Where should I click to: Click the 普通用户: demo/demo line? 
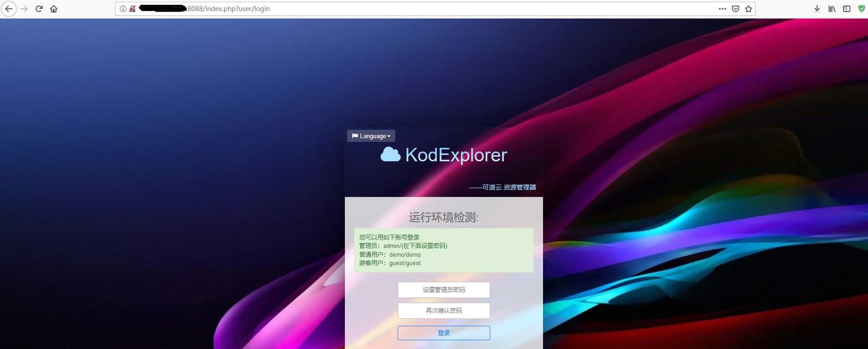(x=390, y=254)
